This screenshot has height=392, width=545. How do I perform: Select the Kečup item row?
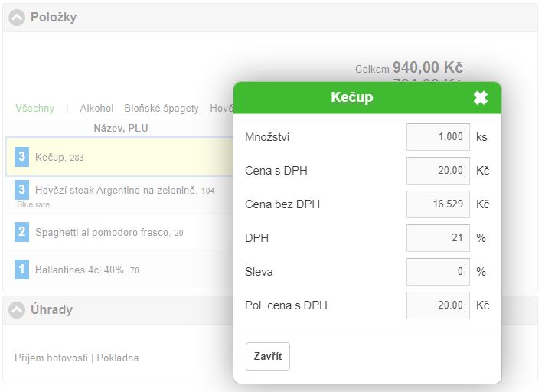point(115,158)
